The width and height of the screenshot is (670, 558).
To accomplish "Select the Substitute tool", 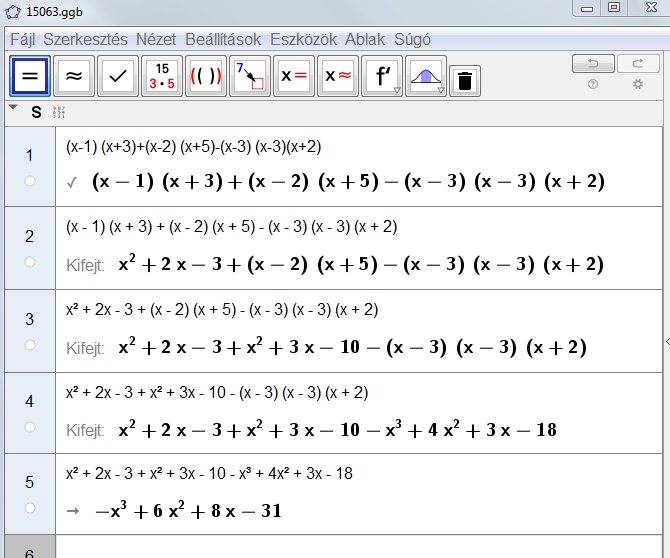I will [250, 76].
